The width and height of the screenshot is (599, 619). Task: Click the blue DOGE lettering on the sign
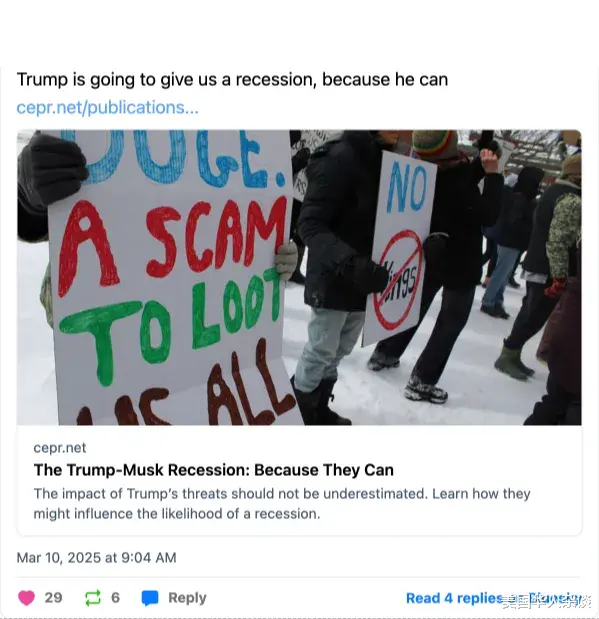(174, 158)
